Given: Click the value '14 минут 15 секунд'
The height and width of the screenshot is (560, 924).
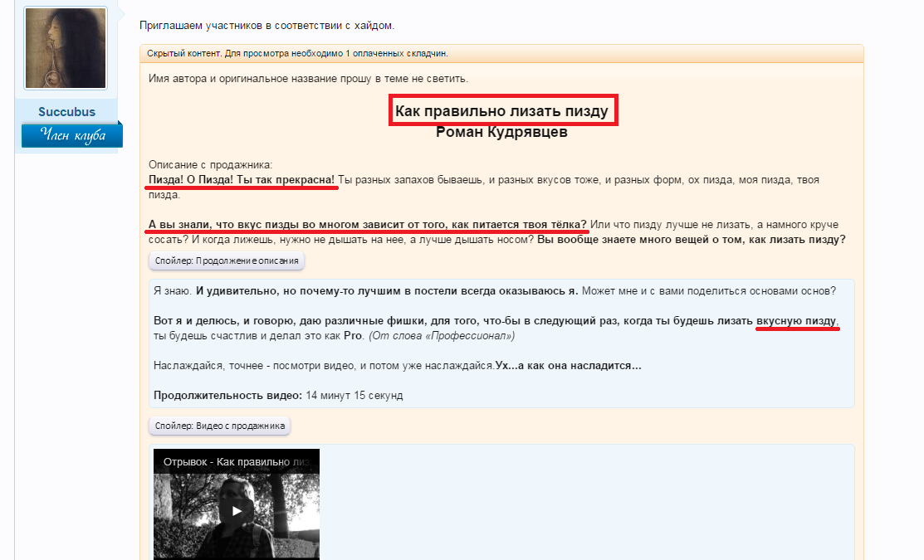Looking at the screenshot, I should [354, 395].
